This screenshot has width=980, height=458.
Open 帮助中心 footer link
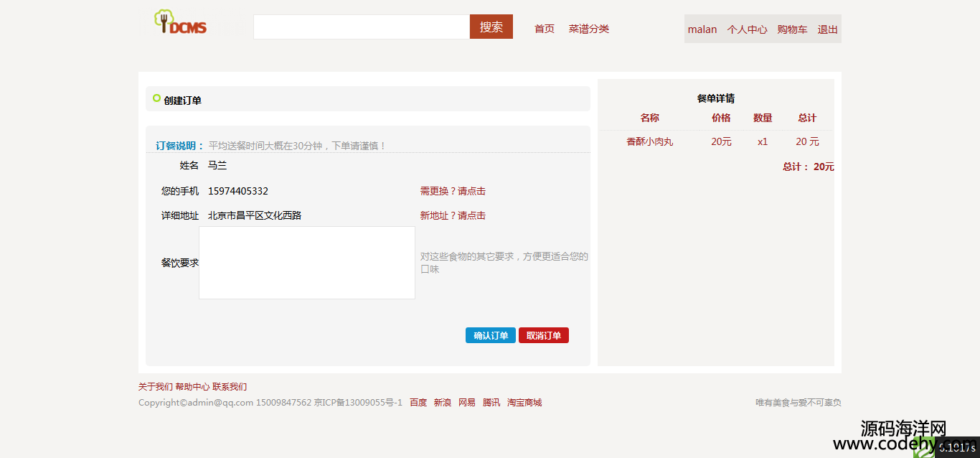tap(192, 386)
